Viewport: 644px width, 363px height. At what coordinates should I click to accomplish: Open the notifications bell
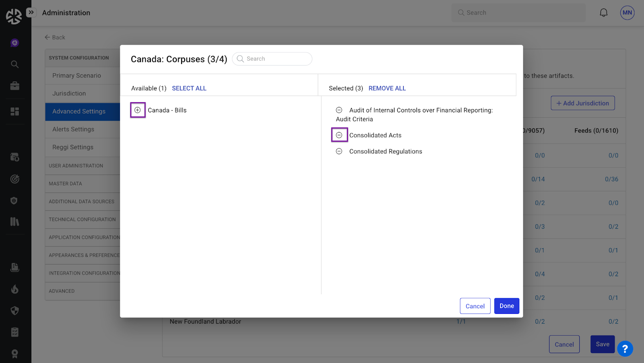603,13
